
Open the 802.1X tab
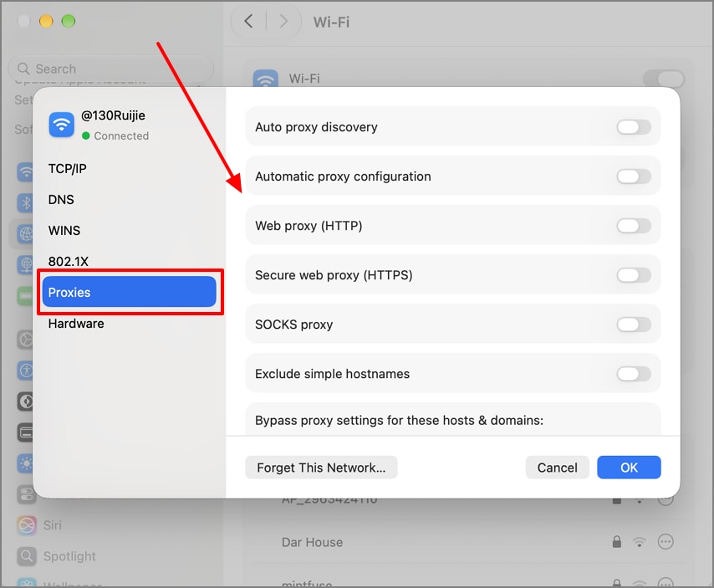click(130, 262)
